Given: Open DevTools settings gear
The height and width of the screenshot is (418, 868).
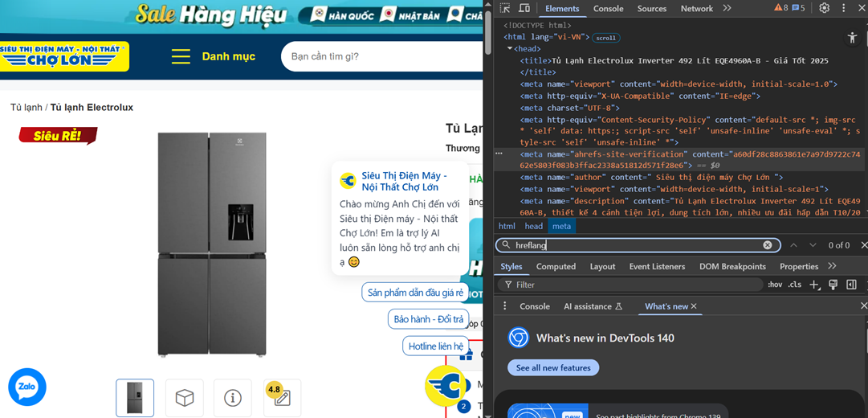Looking at the screenshot, I should click(x=824, y=8).
